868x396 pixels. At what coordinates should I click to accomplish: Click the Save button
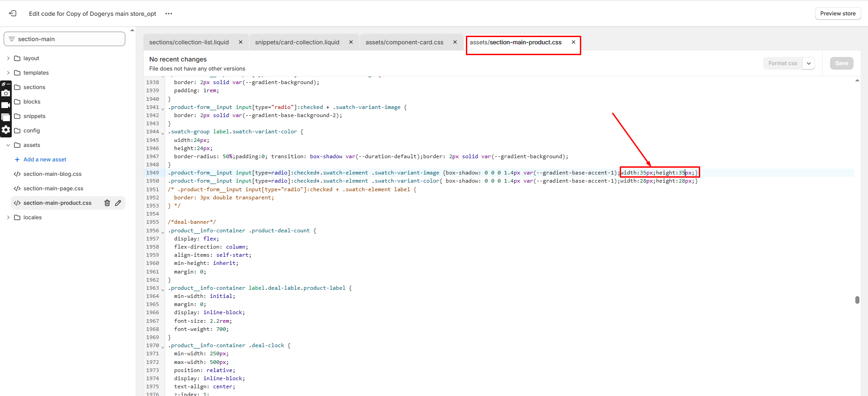[x=841, y=63]
